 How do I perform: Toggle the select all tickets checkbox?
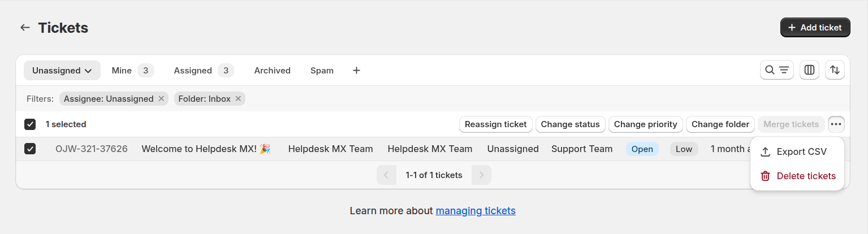click(30, 124)
